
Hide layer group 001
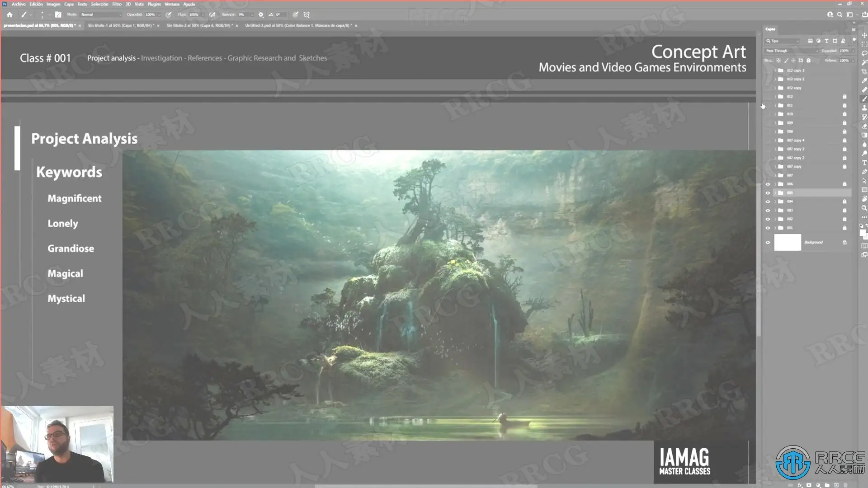768,228
